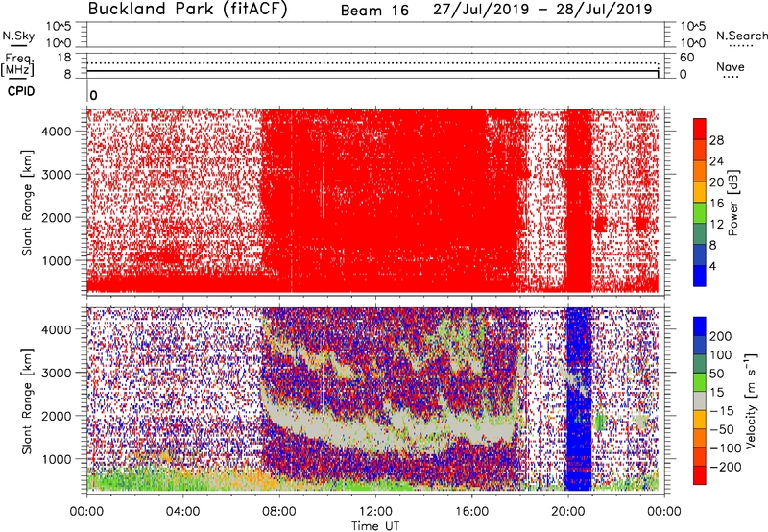Click the 1000 tick label of velocity panel
The height and width of the screenshot is (532, 768).
pyautogui.click(x=57, y=459)
